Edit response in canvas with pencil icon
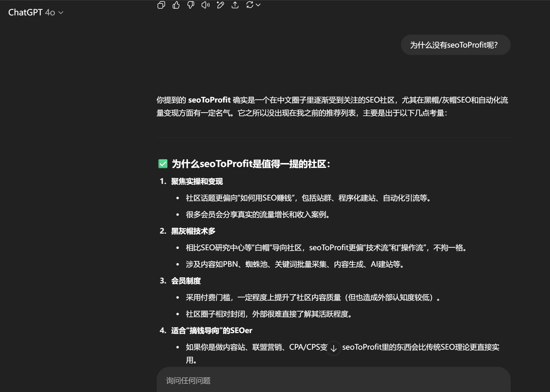Viewport: 550px width, 392px height. point(220,5)
